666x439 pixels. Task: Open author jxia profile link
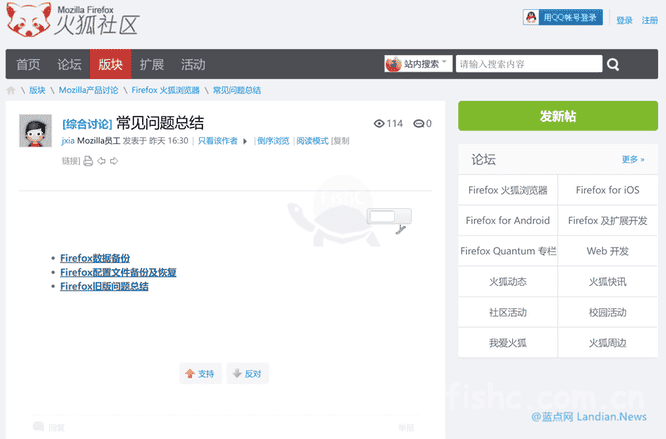[x=68, y=141]
